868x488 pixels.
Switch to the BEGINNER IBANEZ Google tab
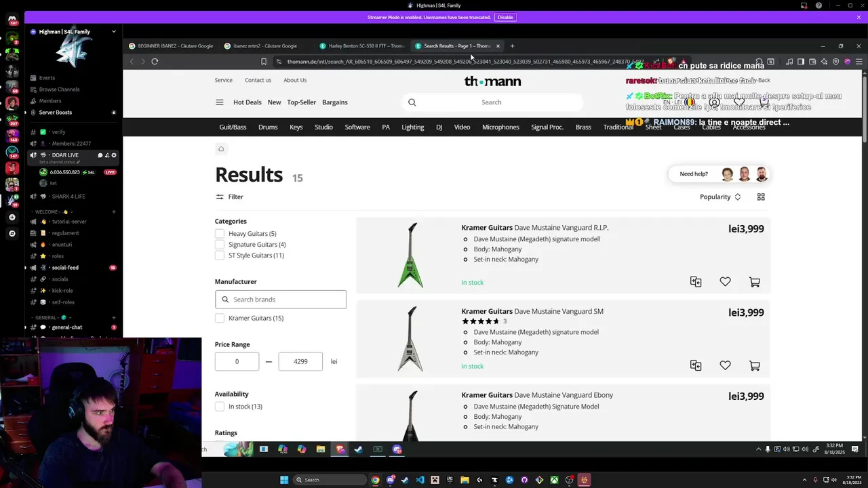pos(171,46)
